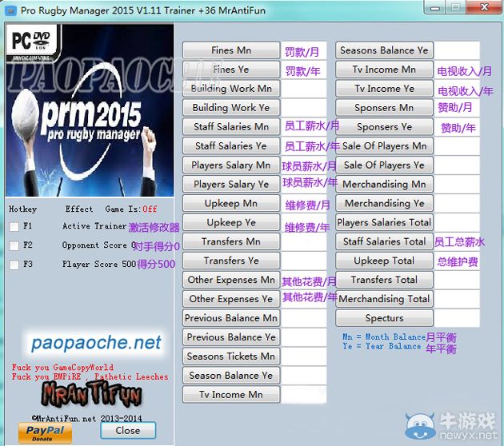
Task: Select the Season Balance Ye button in left column
Action: tap(231, 376)
